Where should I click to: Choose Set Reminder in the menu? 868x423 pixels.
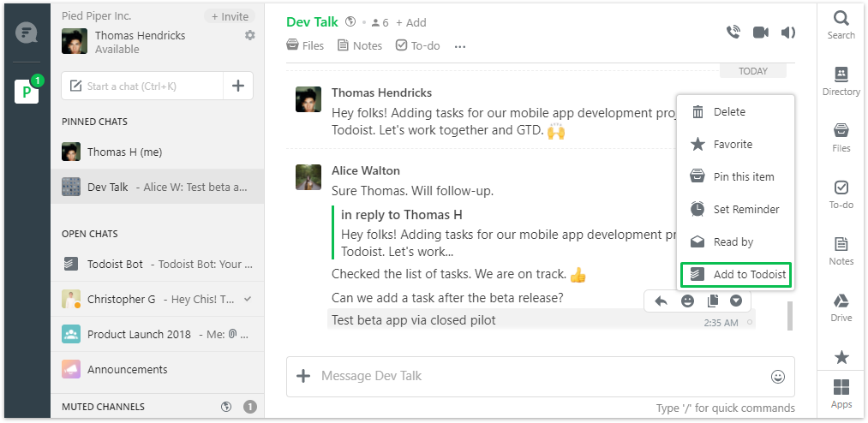point(736,210)
